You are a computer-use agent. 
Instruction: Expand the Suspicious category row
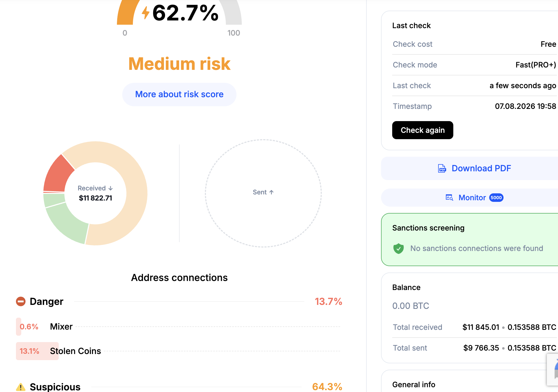179,387
